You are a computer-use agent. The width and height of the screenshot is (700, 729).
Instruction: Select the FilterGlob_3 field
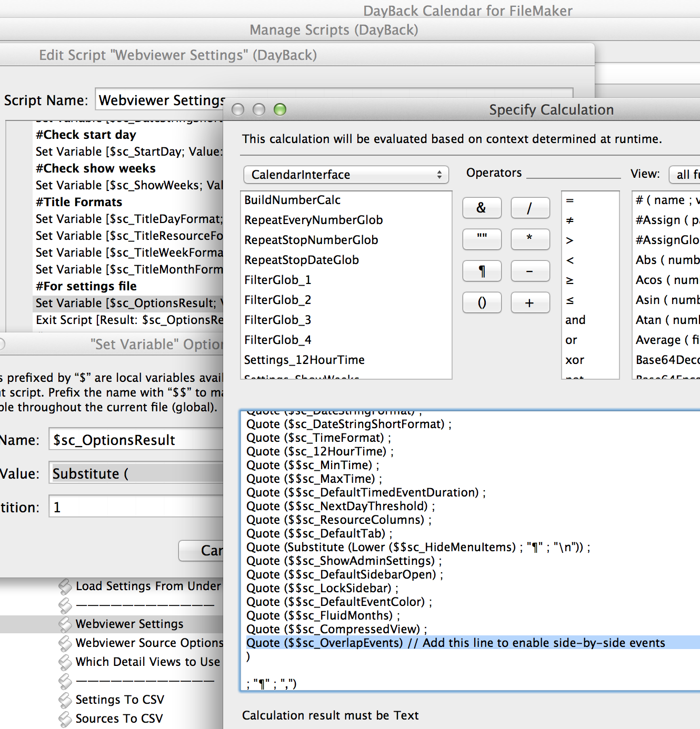click(x=278, y=320)
